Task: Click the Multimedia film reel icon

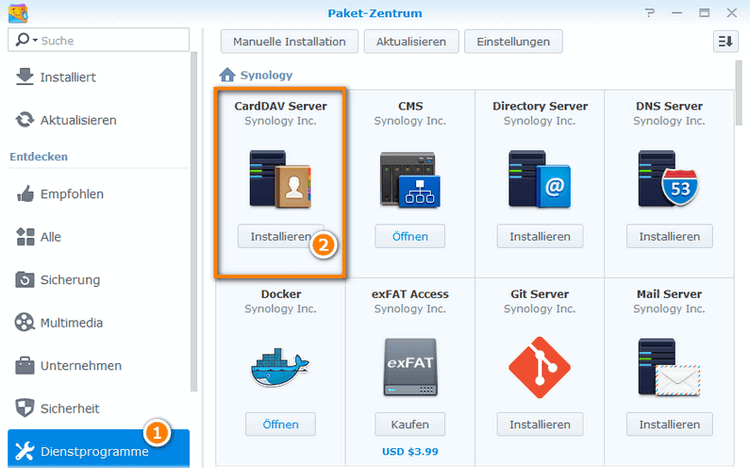Action: click(x=24, y=323)
